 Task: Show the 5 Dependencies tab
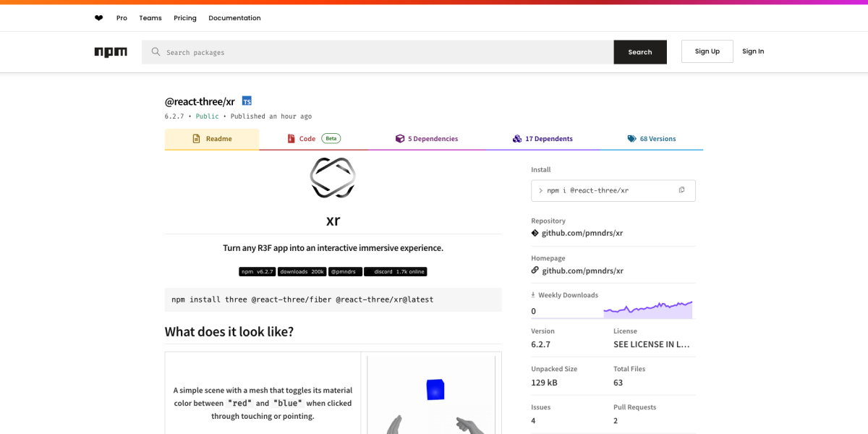tap(426, 139)
